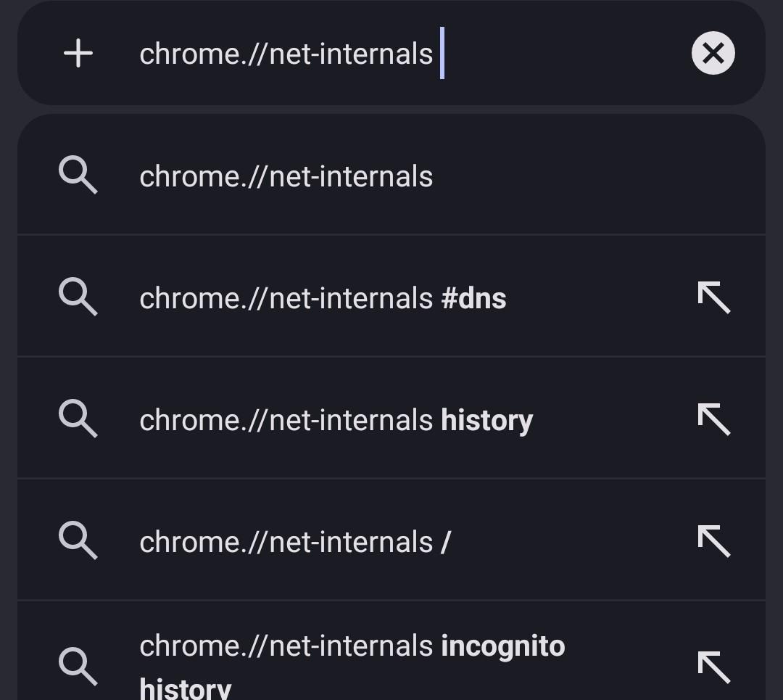Tap the search icon beside the history suggestion
The image size is (783, 700).
[78, 419]
